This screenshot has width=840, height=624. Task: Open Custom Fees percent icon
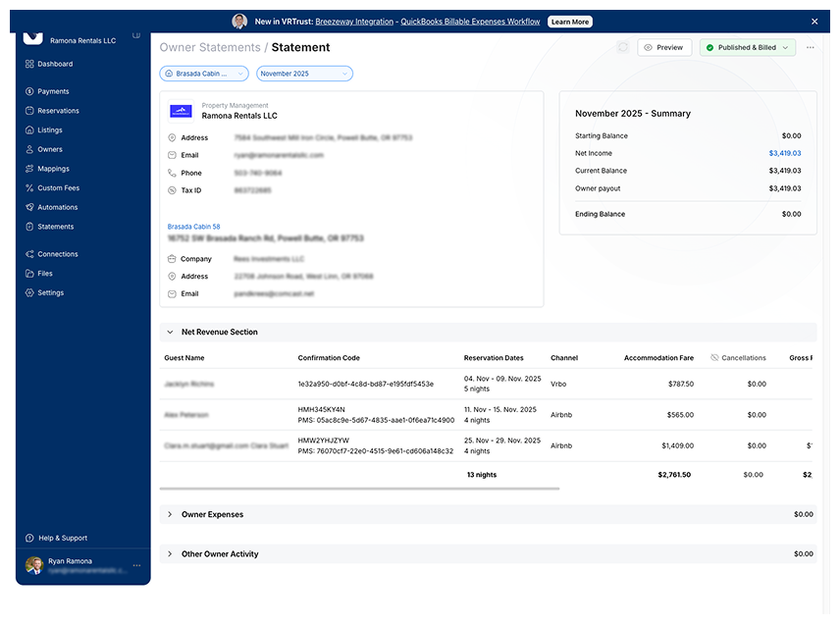(x=29, y=187)
